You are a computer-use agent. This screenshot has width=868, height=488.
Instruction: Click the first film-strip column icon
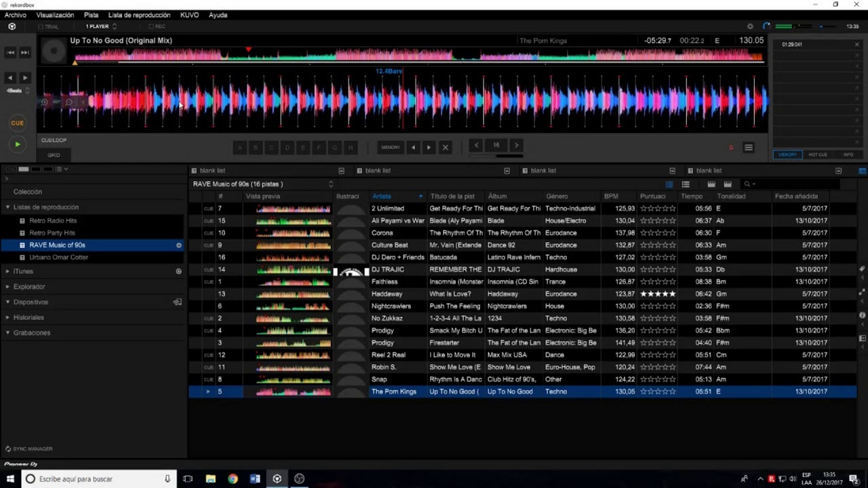click(x=711, y=184)
